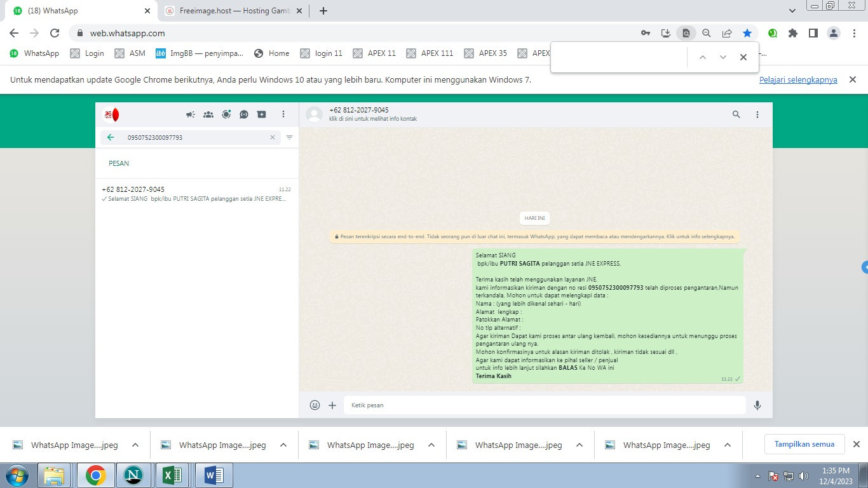Toggle the Chrome side panel
The image size is (868, 488).
pyautogui.click(x=813, y=33)
